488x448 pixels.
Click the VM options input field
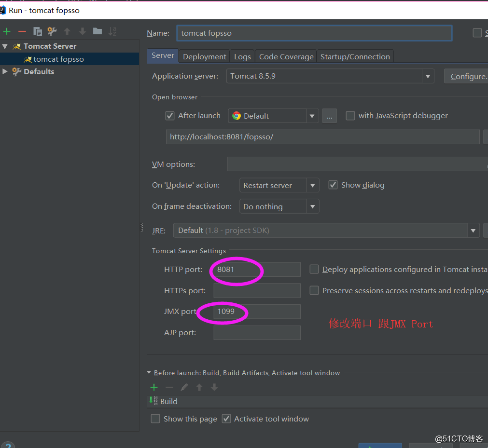[x=357, y=164]
